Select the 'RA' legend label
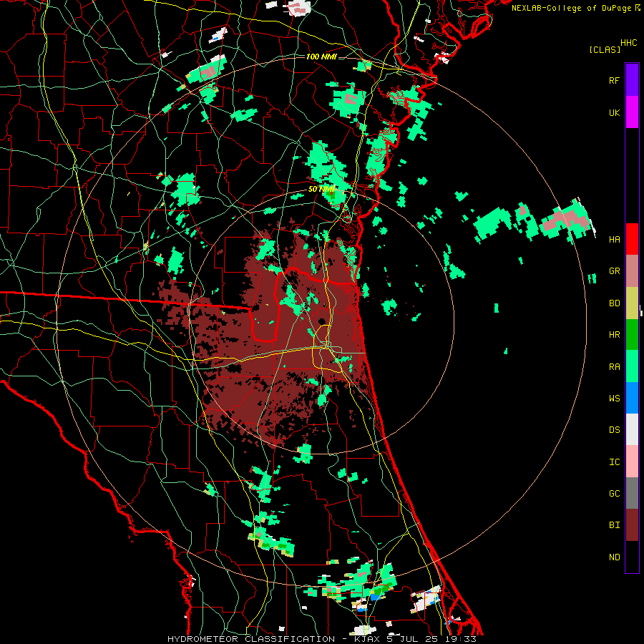Screen dimensions: 644x644 pos(614,367)
